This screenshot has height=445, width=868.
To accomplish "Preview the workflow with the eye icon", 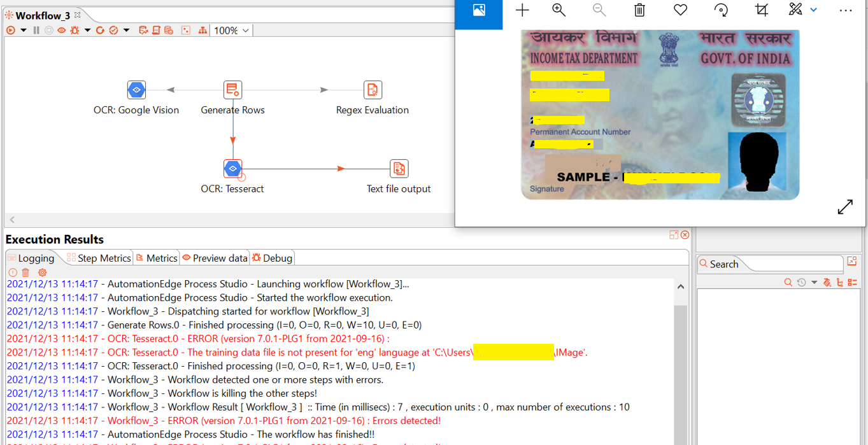I will coord(62,30).
